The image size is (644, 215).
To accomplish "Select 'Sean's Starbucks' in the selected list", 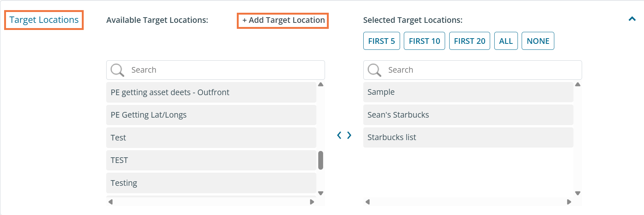I will coord(468,115).
